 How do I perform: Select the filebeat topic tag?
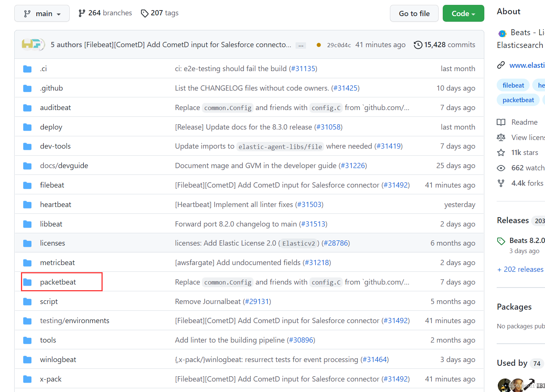click(513, 85)
